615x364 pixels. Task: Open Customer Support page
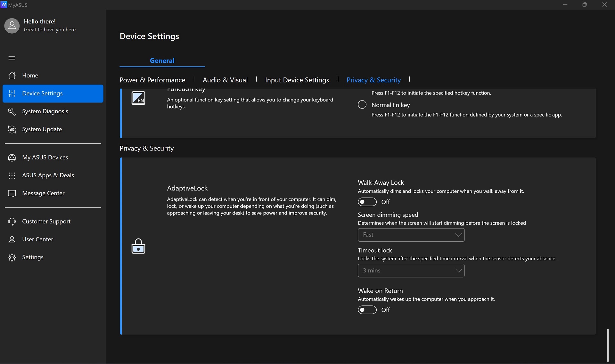[x=53, y=222]
